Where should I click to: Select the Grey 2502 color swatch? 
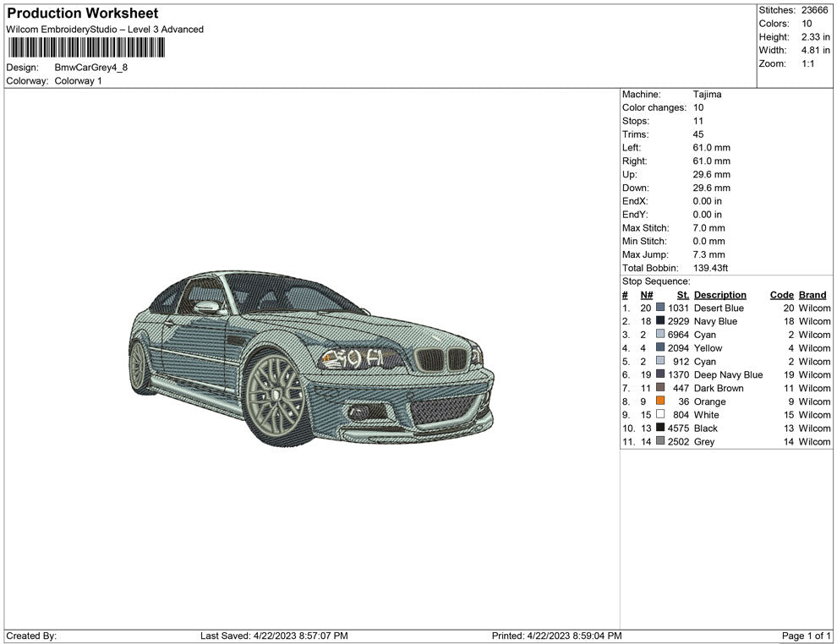tap(660, 442)
